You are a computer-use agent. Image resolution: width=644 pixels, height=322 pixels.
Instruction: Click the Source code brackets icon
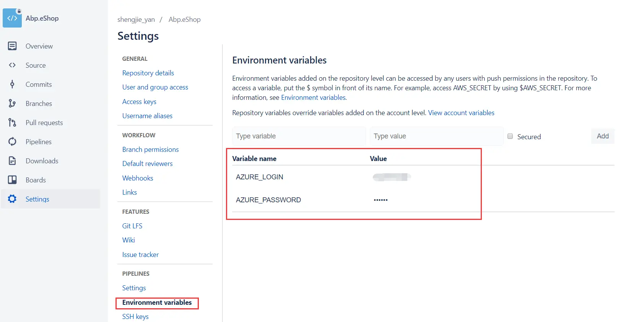12,65
